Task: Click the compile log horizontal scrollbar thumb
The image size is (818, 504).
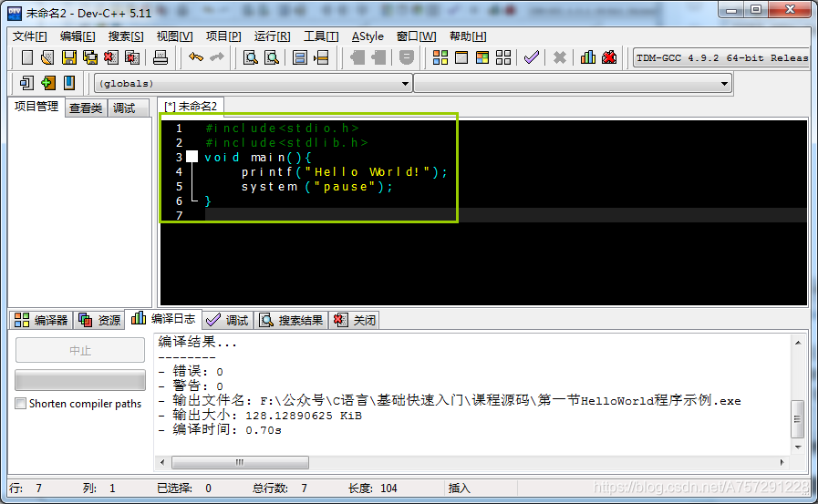Action: click(x=240, y=462)
